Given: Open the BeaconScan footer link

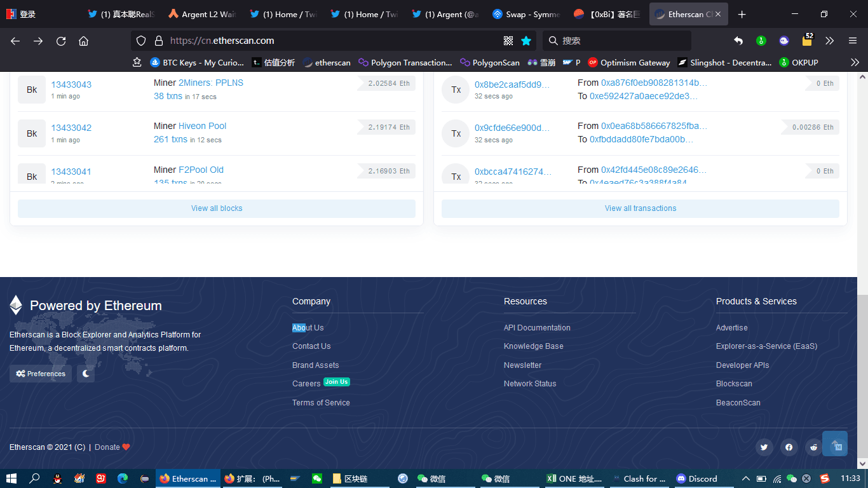Looking at the screenshot, I should click(x=738, y=403).
